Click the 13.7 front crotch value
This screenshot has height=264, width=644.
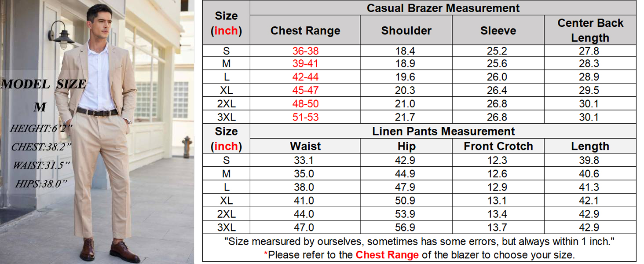point(497,227)
